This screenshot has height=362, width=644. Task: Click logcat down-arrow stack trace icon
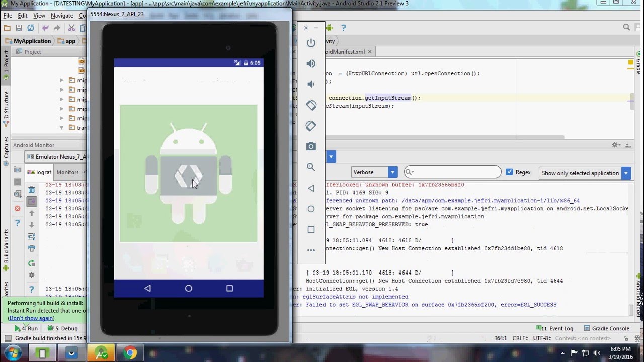pos(32,225)
